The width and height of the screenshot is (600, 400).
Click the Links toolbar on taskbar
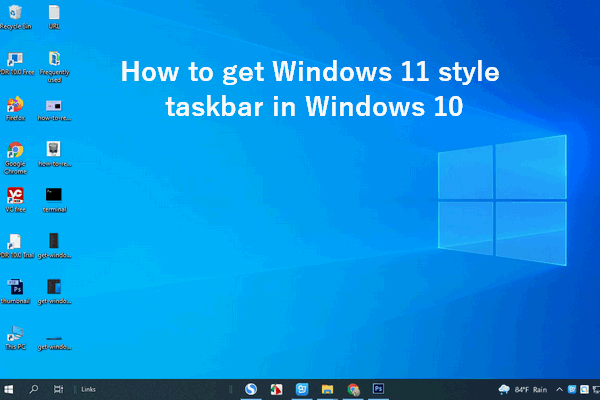[88, 390]
